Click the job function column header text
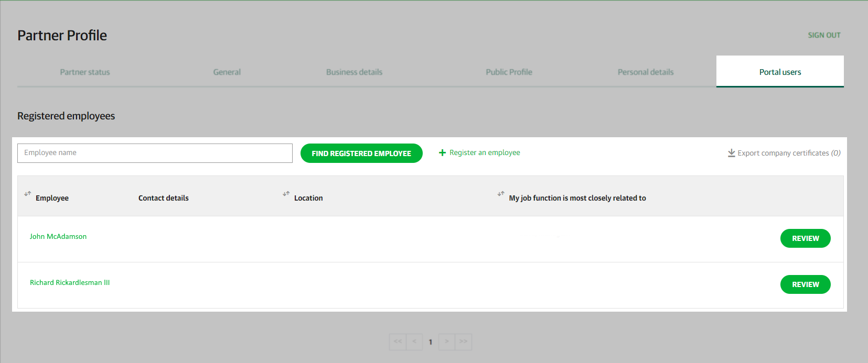Screen dimensions: 868x363 577,198
